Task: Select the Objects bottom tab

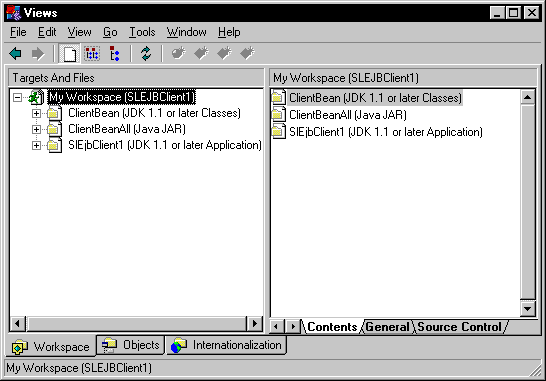Action: pos(130,345)
